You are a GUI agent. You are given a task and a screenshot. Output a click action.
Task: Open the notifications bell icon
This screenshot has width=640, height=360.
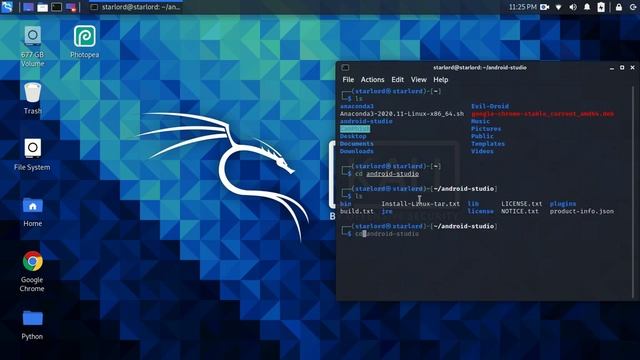pyautogui.click(x=587, y=7)
